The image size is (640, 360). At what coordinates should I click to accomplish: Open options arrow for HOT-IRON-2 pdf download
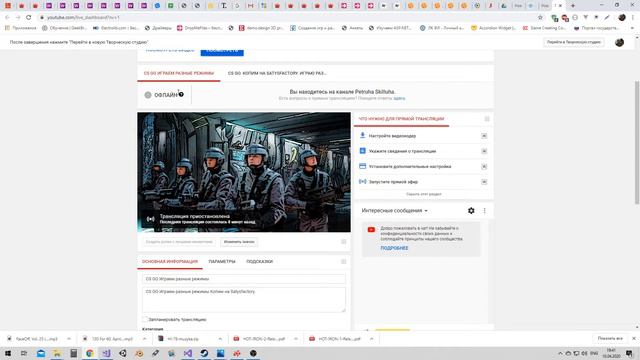(296, 339)
